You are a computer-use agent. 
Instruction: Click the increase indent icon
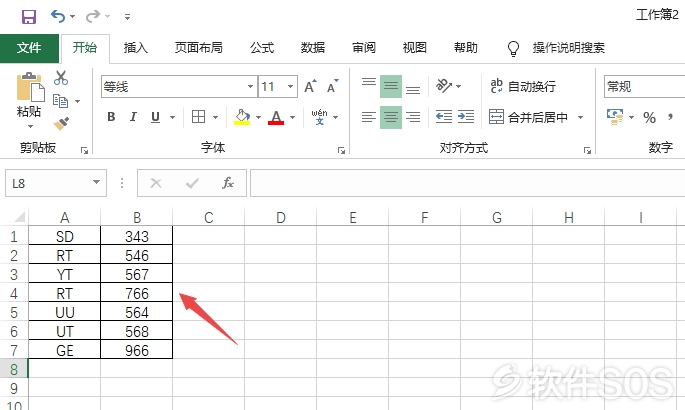point(466,117)
